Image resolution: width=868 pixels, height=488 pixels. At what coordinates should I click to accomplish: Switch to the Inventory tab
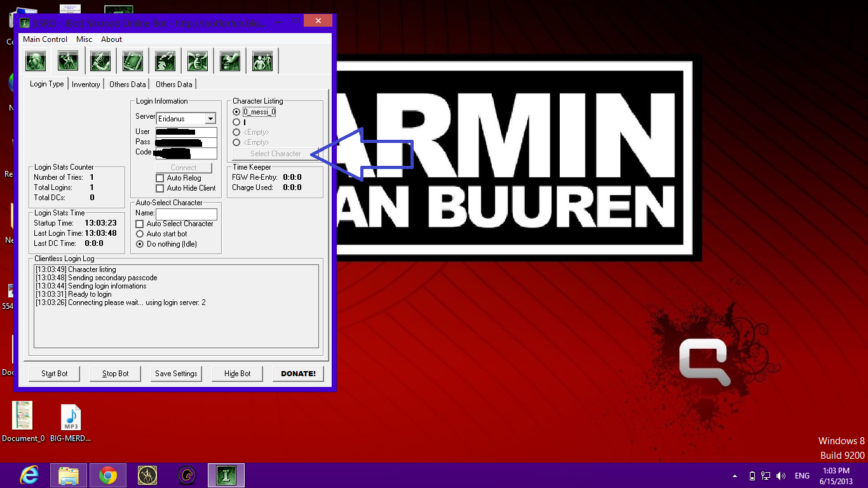[x=86, y=85]
